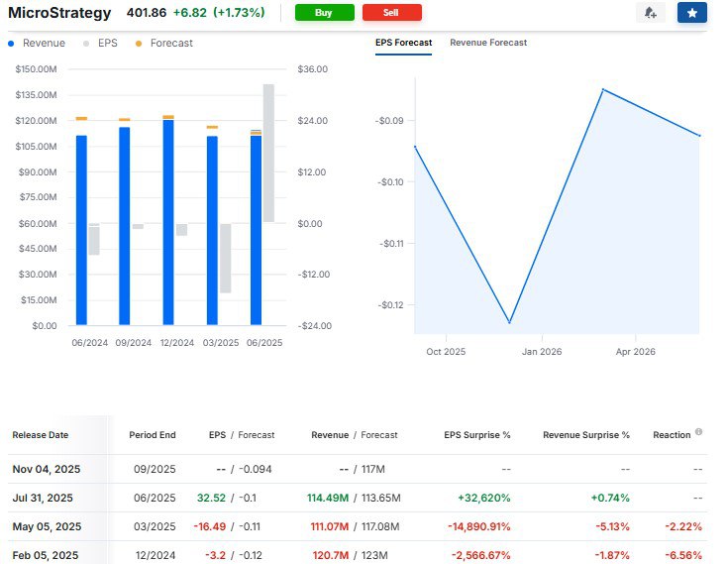This screenshot has height=564, width=728.
Task: Switch to the Revenue Forecast tab
Action: coord(488,43)
